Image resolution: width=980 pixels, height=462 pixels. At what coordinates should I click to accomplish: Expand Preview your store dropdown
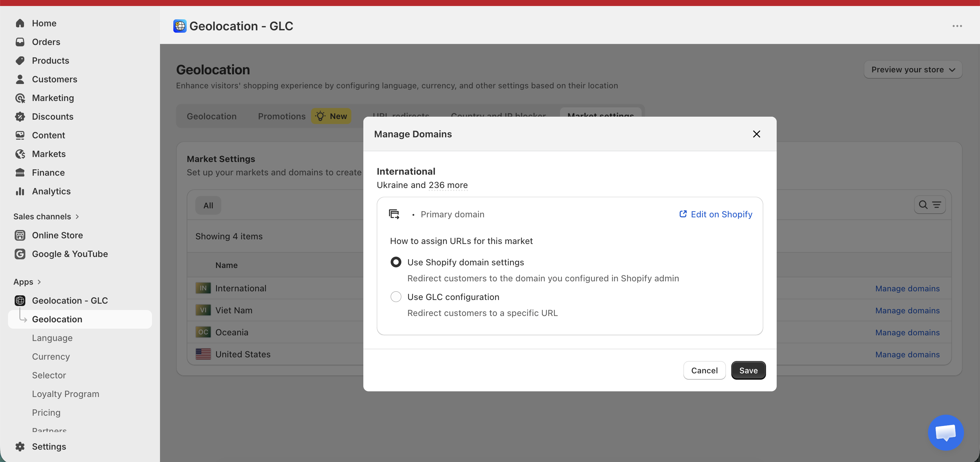pos(913,70)
